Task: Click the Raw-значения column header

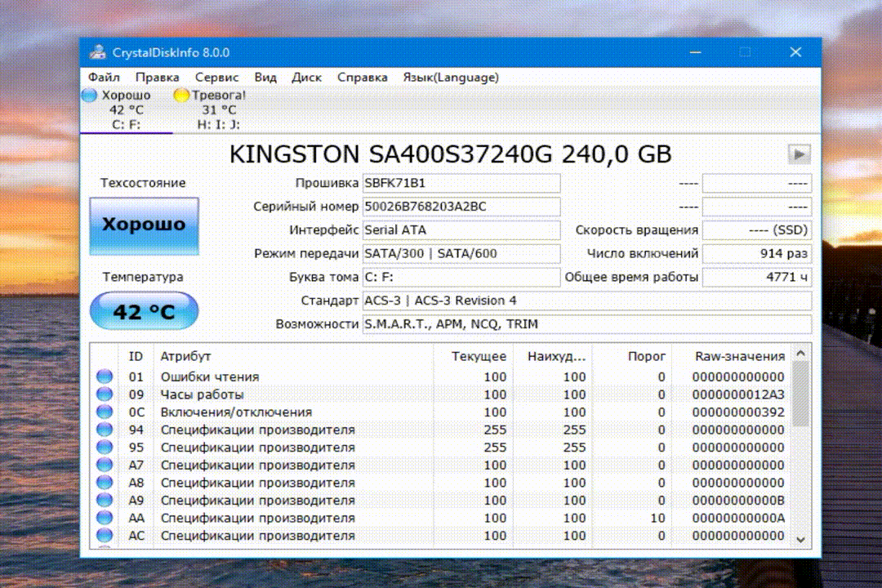Action: (732, 356)
